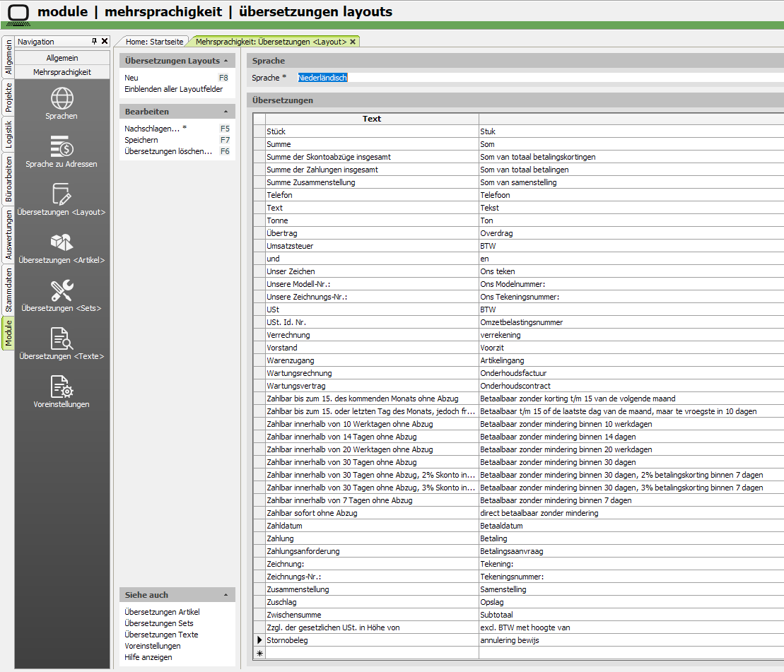Collapse the Siehe auch section
The height and width of the screenshot is (672, 784).
(226, 595)
